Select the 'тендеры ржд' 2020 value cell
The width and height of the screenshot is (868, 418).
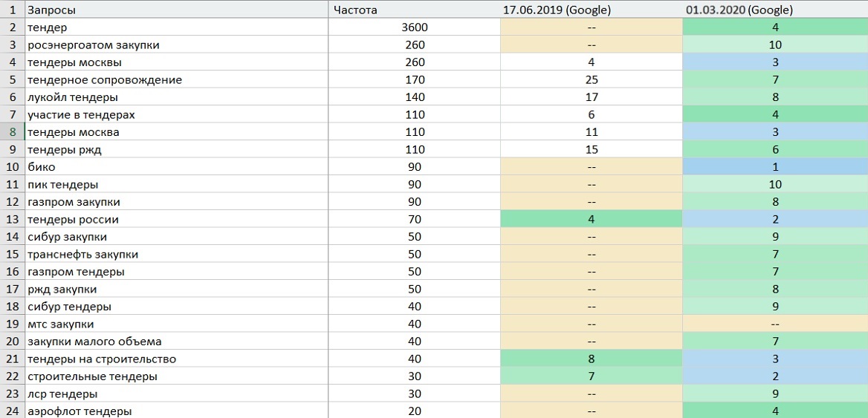click(775, 149)
